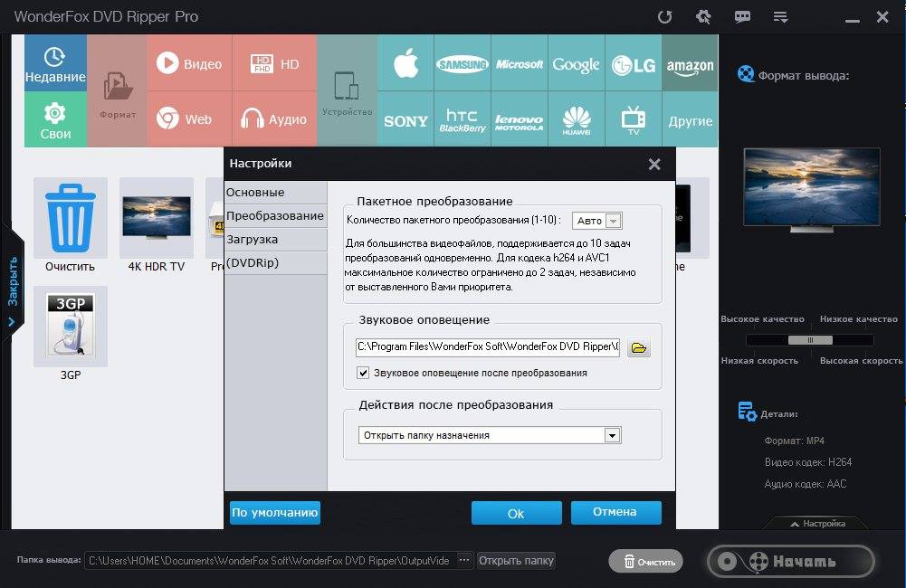This screenshot has width=906, height=588.
Task: Select the Google device brand
Action: pos(576,63)
